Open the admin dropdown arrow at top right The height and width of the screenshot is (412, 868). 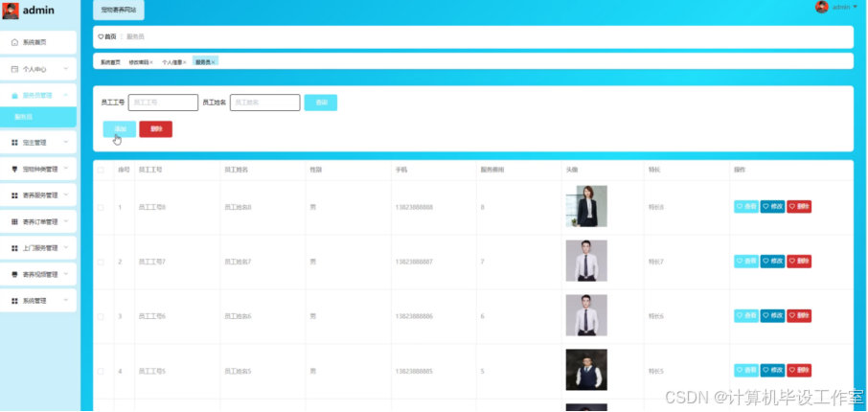point(856,7)
